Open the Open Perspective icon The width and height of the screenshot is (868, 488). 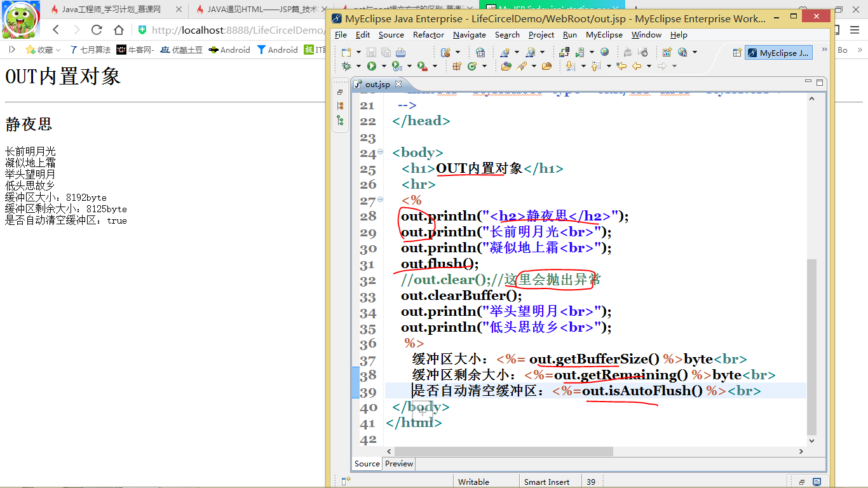click(737, 53)
